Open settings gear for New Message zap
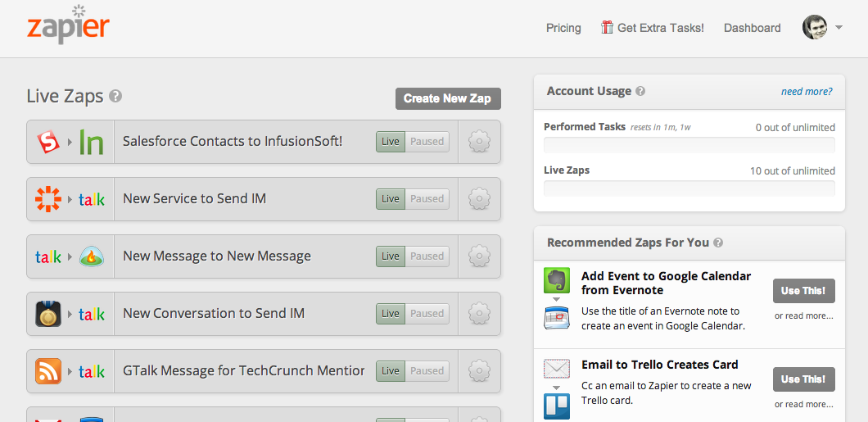The image size is (868, 422). pyautogui.click(x=479, y=256)
